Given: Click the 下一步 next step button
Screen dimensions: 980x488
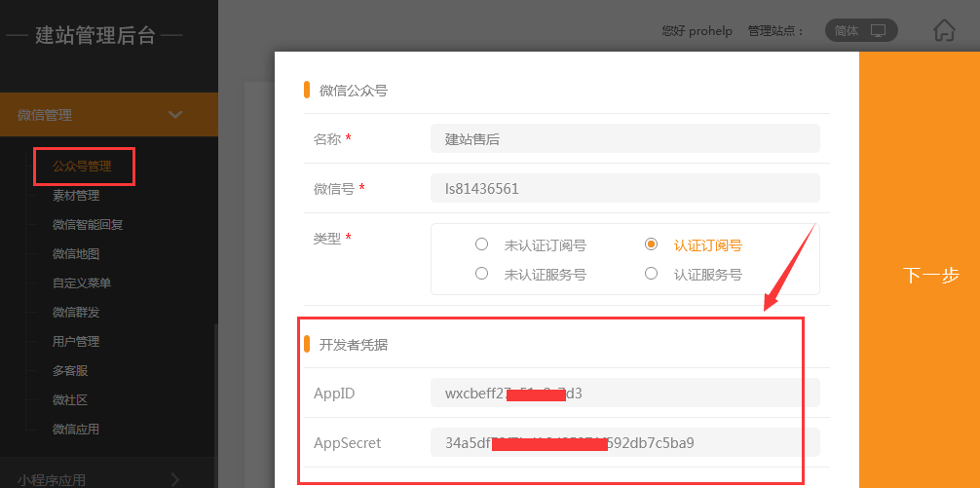Looking at the screenshot, I should [x=930, y=275].
